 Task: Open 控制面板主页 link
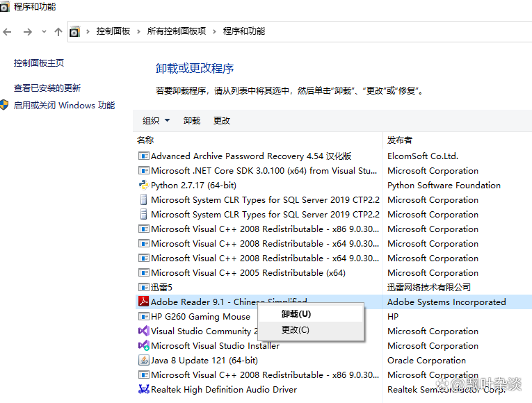(39, 63)
